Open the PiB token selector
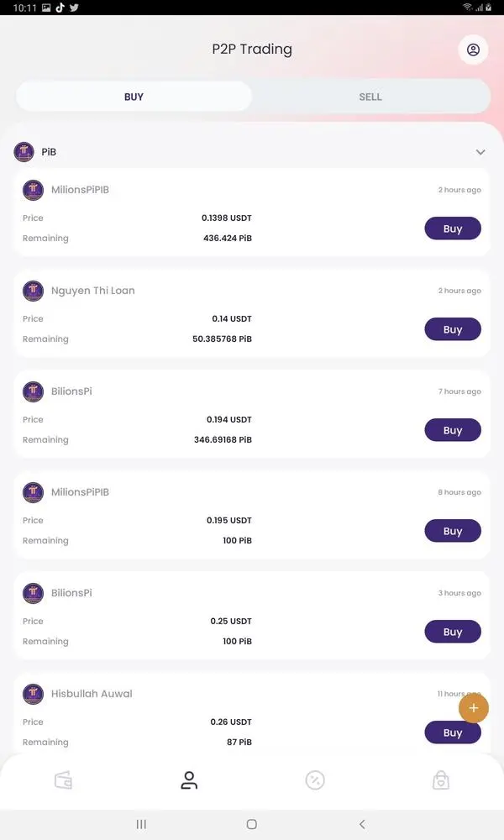This screenshot has height=840, width=504. 49,152
